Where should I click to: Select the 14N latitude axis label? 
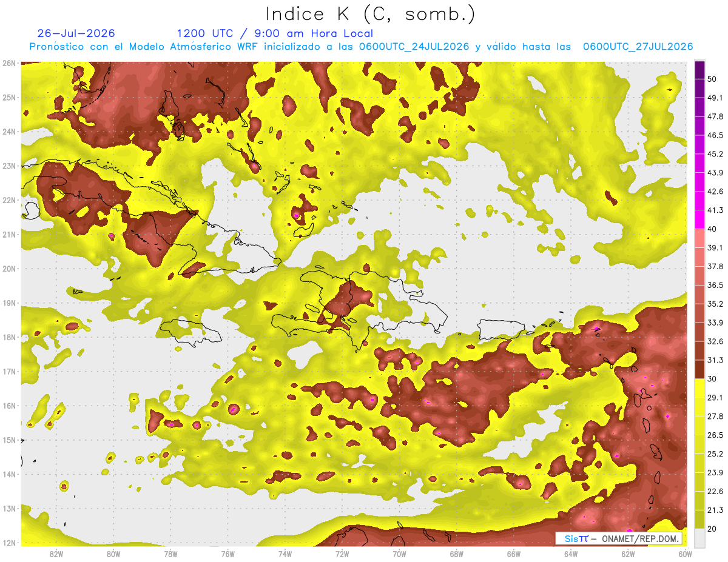8,474
